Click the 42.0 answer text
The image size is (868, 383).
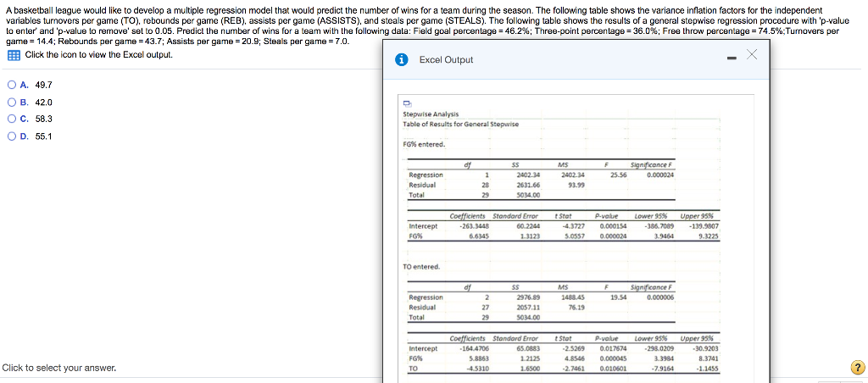point(43,103)
